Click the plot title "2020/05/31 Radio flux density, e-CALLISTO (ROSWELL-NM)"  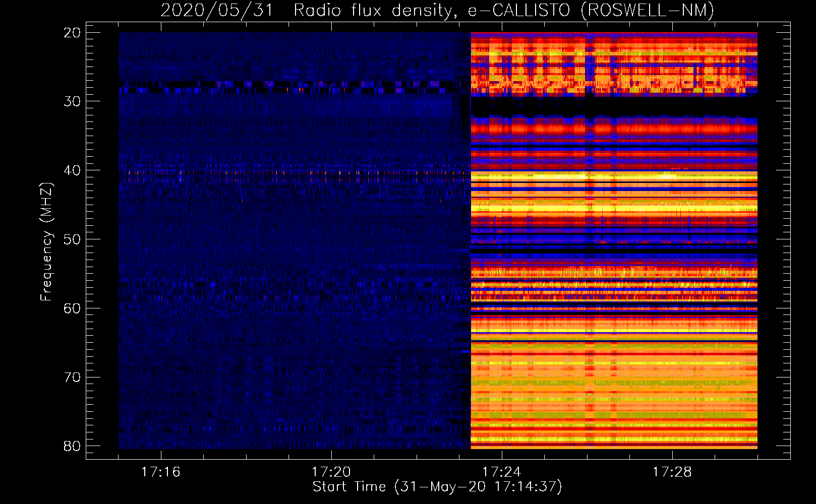click(x=437, y=10)
